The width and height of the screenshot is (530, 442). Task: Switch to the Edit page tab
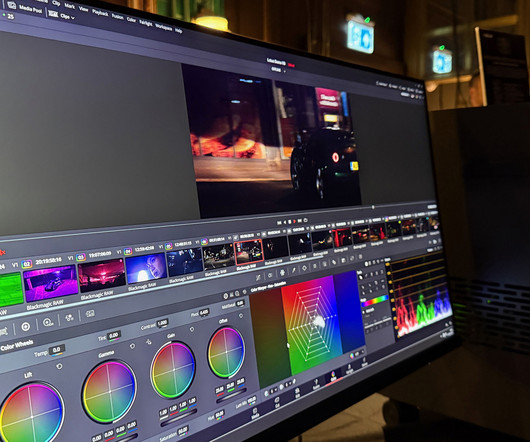pyautogui.click(x=297, y=393)
